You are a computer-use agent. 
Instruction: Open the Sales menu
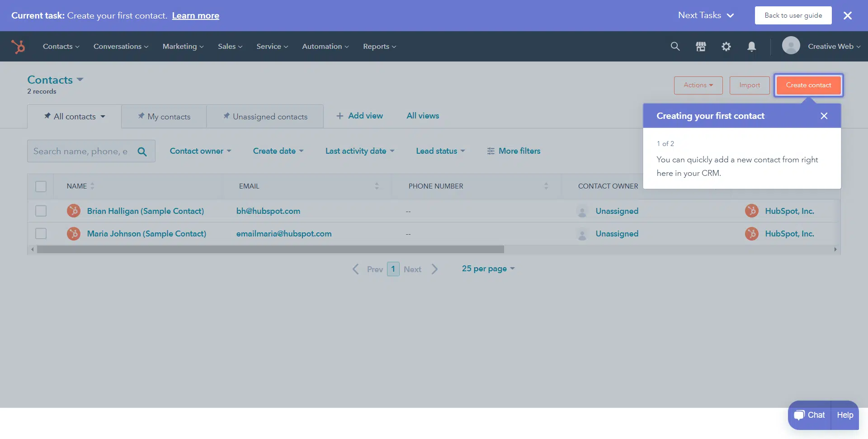click(230, 46)
